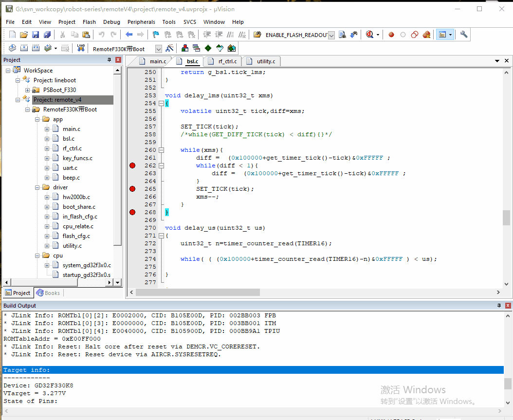Click the Manage Run-Time Environment green diamond icon
This screenshot has height=420, width=513.
[x=208, y=48]
